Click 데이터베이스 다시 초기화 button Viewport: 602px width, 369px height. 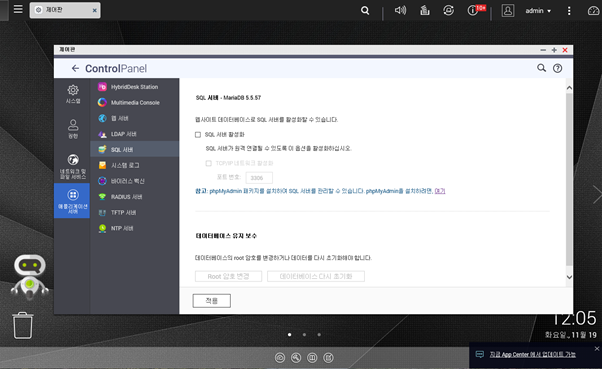316,276
